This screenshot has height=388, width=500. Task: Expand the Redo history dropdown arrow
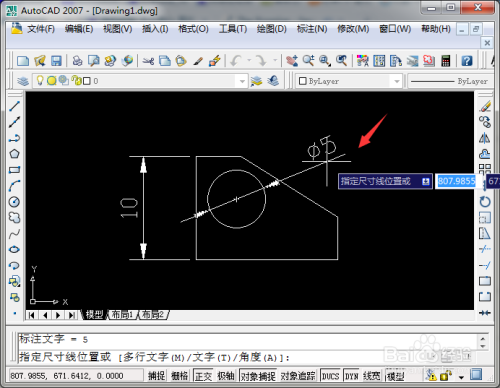coord(275,61)
